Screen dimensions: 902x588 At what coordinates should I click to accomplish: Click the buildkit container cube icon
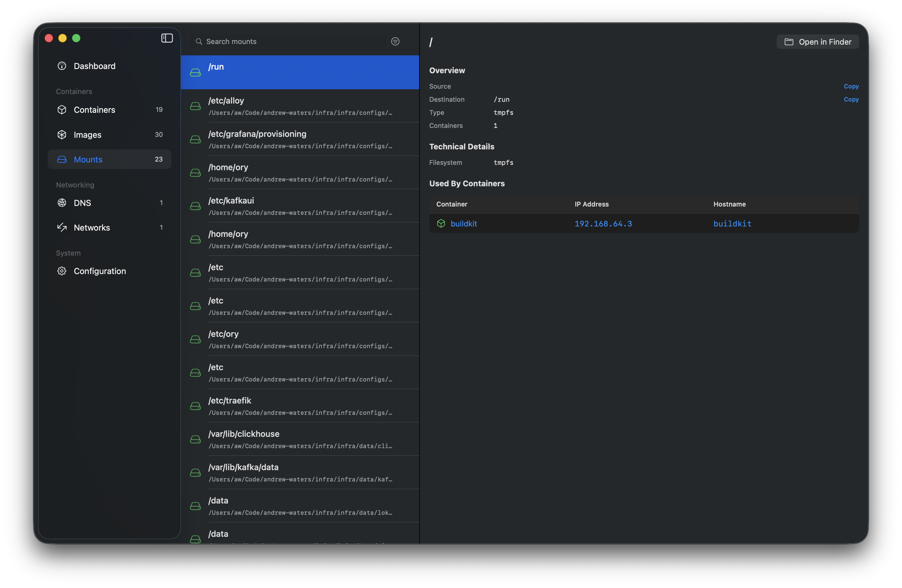coord(441,223)
